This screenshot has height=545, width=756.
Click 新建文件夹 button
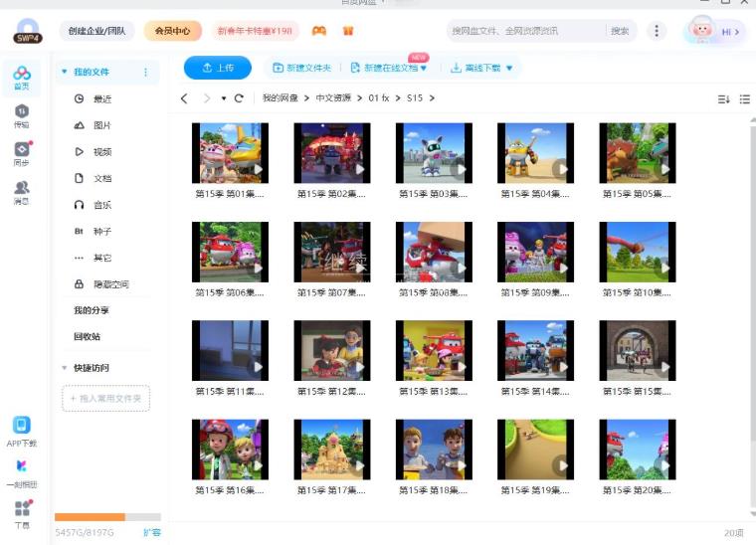[301, 68]
